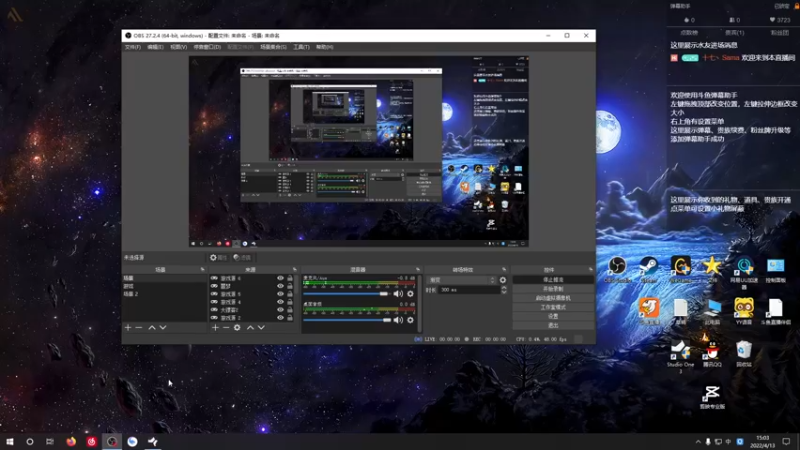Image resolution: width=800 pixels, height=450 pixels.
Task: Adjust the 桌面音频 volume slider
Action: coord(347,320)
